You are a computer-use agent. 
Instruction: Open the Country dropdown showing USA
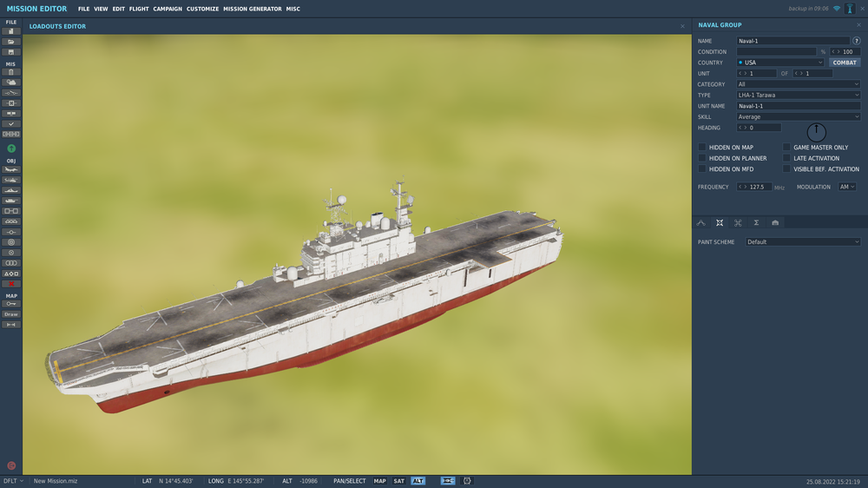coord(780,63)
